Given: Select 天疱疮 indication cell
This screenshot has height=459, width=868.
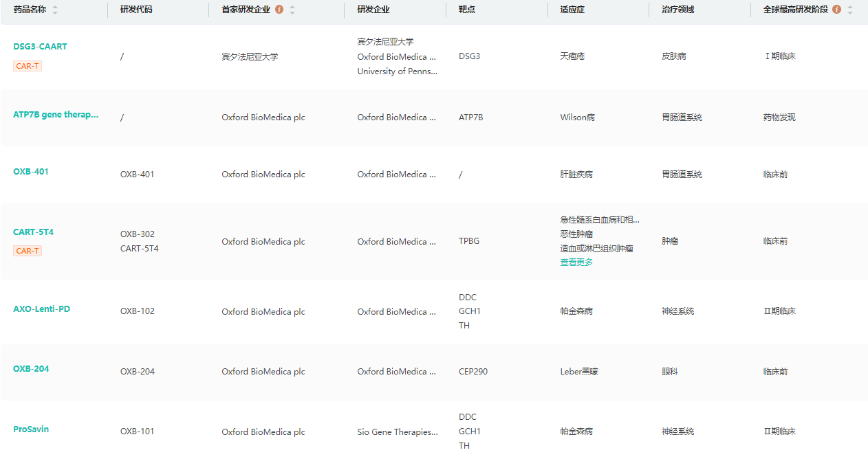Looking at the screenshot, I should click(572, 56).
